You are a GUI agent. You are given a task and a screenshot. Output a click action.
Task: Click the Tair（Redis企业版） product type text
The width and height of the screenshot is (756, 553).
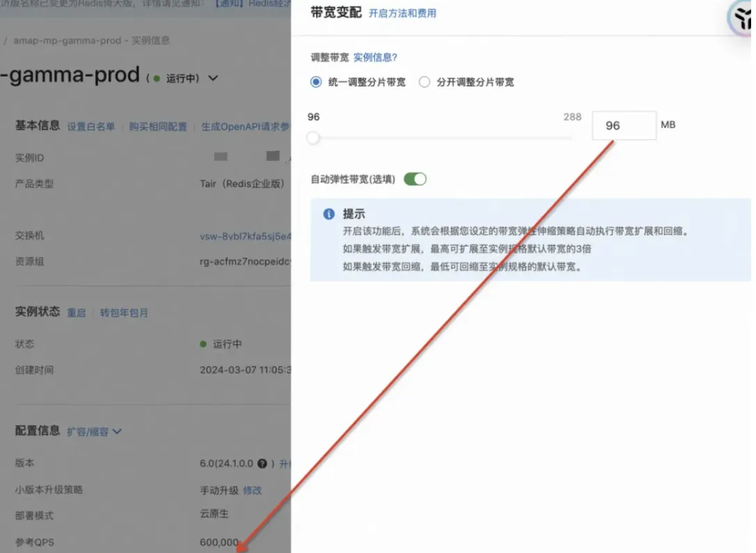[242, 184]
